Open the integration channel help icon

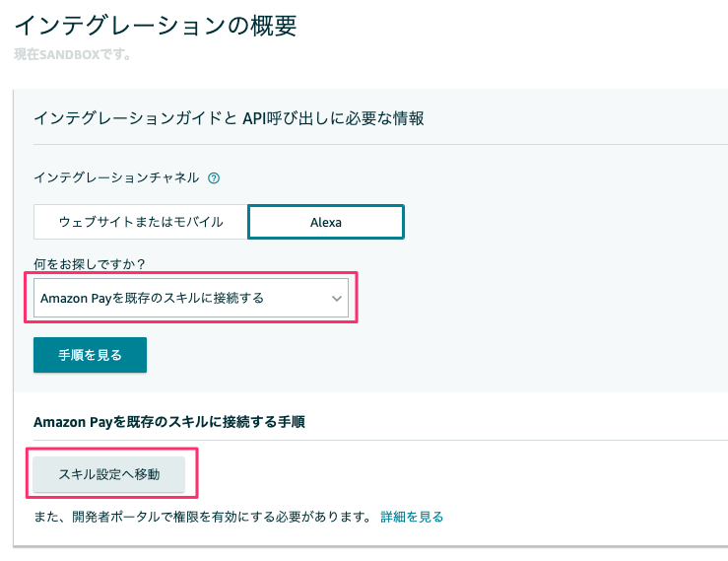pos(214,178)
